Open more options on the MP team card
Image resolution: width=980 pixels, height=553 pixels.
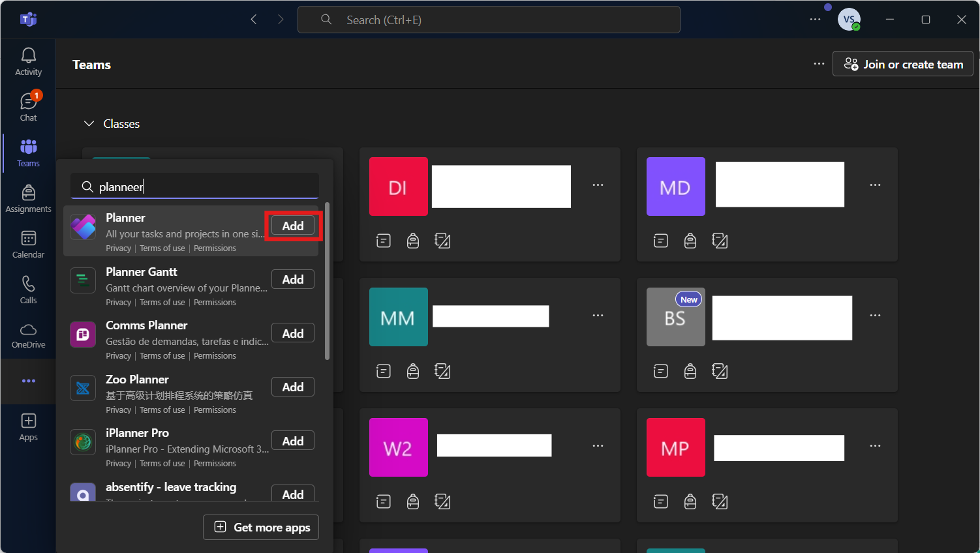[875, 445]
